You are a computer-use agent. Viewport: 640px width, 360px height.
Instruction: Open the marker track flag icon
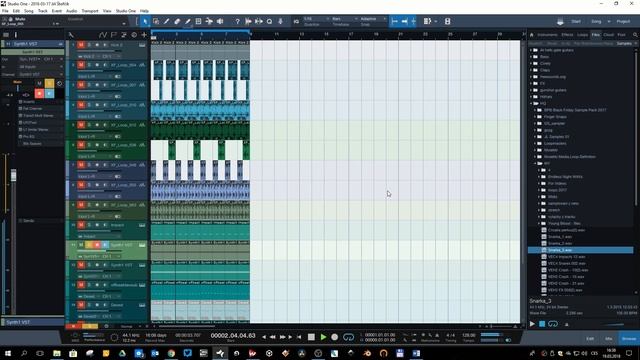click(x=113, y=35)
